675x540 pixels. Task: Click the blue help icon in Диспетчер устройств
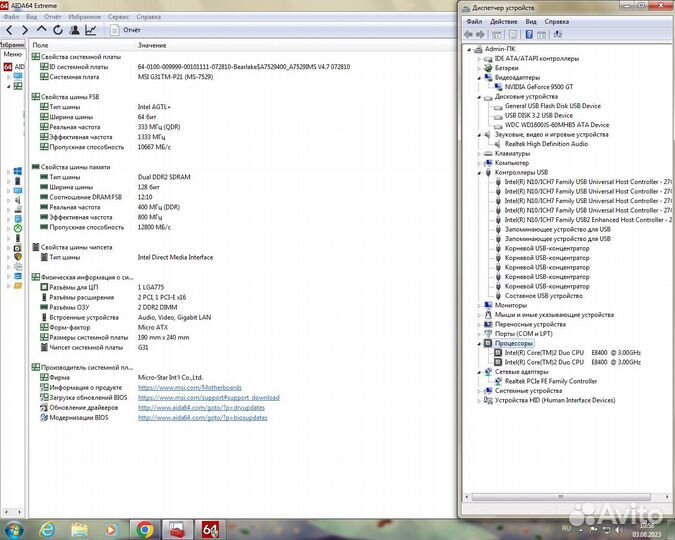coord(529,34)
